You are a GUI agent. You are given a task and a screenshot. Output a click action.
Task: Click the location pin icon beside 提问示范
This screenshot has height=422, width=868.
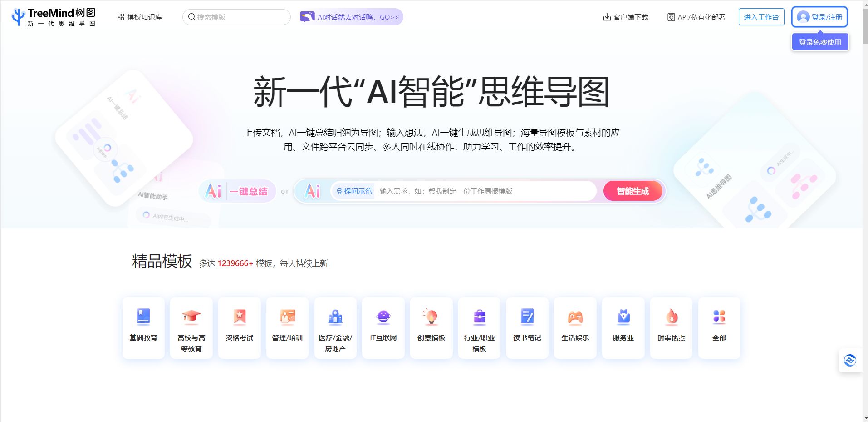tap(339, 191)
